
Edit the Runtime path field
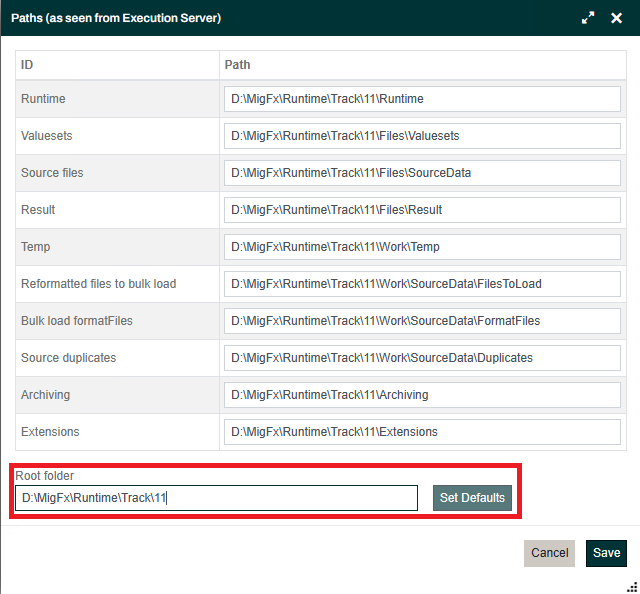click(x=422, y=99)
